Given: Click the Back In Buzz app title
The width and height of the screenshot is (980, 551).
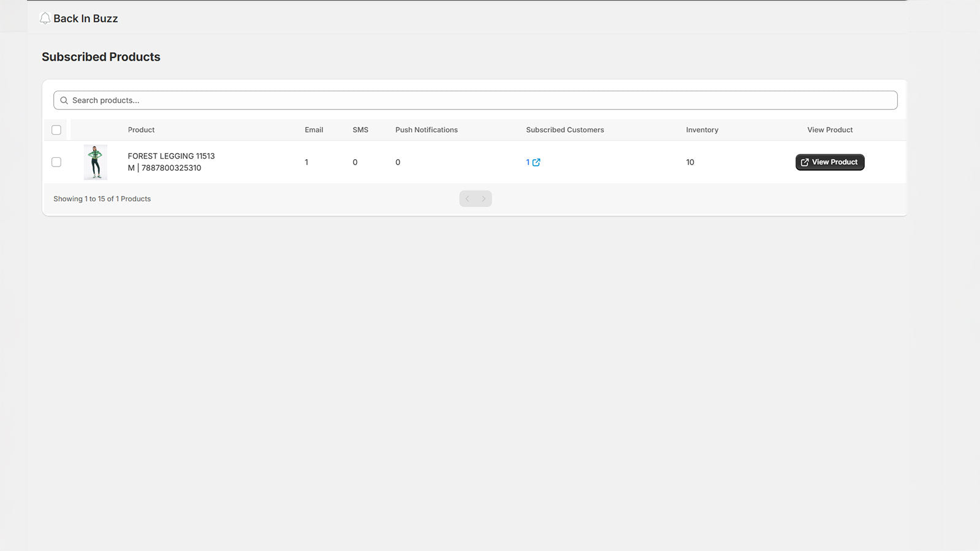Looking at the screenshot, I should pyautogui.click(x=86, y=18).
